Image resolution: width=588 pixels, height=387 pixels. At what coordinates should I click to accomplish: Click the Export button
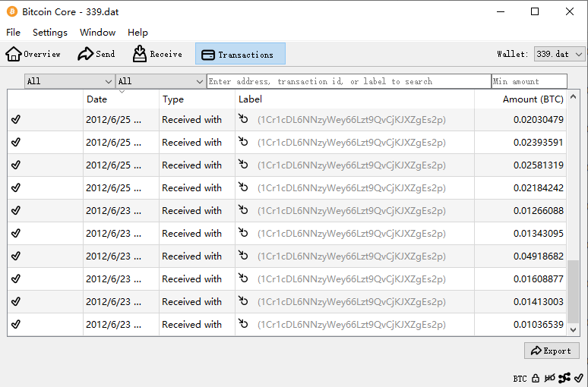[x=552, y=351]
